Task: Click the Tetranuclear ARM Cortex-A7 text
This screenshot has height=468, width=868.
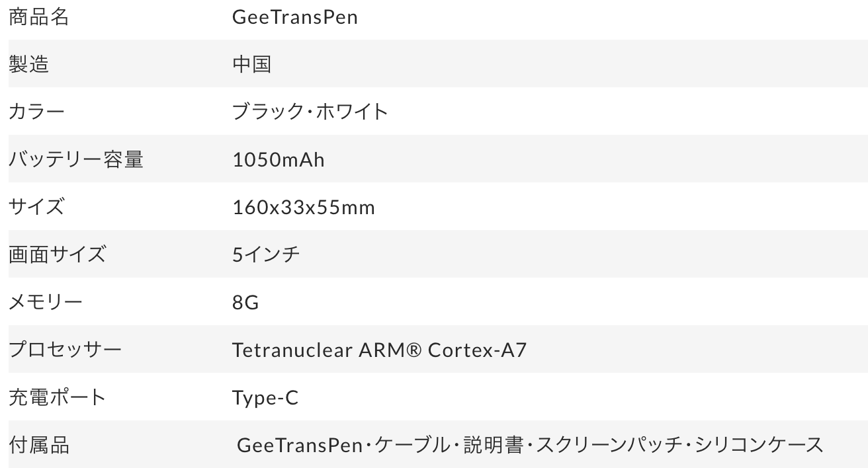Action: 379,350
